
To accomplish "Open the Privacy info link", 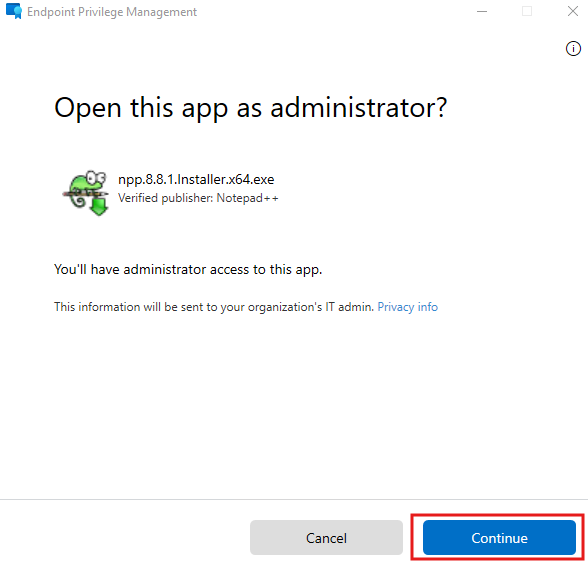I will (x=407, y=307).
